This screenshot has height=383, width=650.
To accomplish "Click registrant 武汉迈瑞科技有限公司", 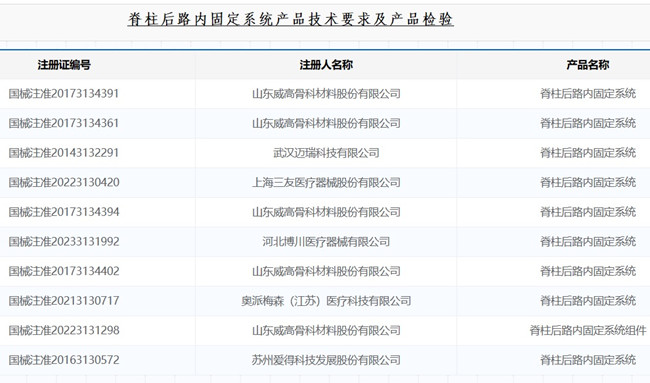I will click(326, 153).
